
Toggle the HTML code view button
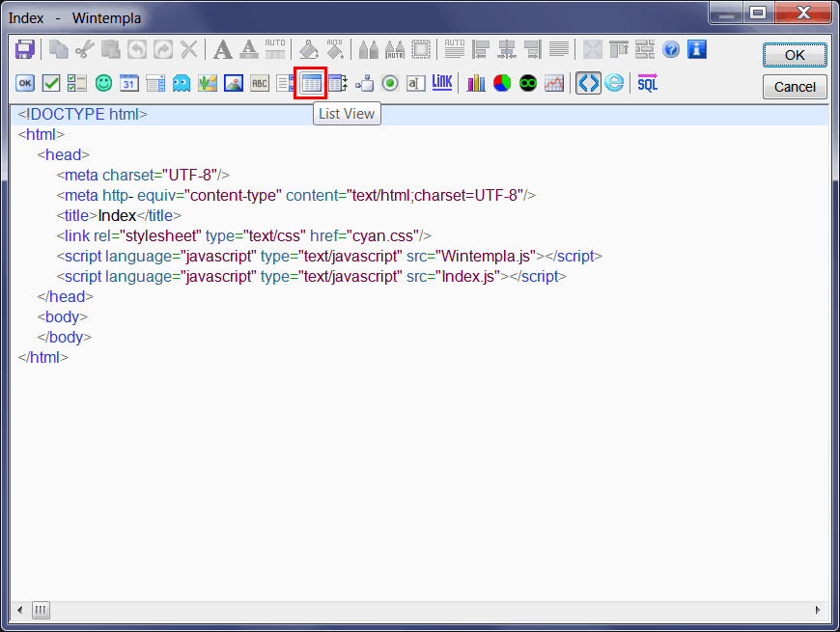pos(588,84)
